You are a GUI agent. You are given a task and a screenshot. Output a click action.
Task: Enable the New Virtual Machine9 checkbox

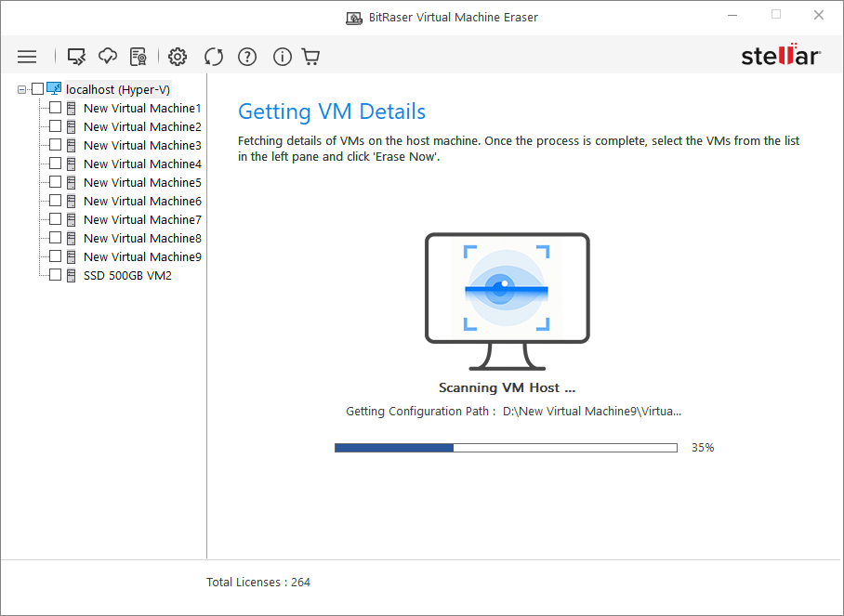[56, 256]
